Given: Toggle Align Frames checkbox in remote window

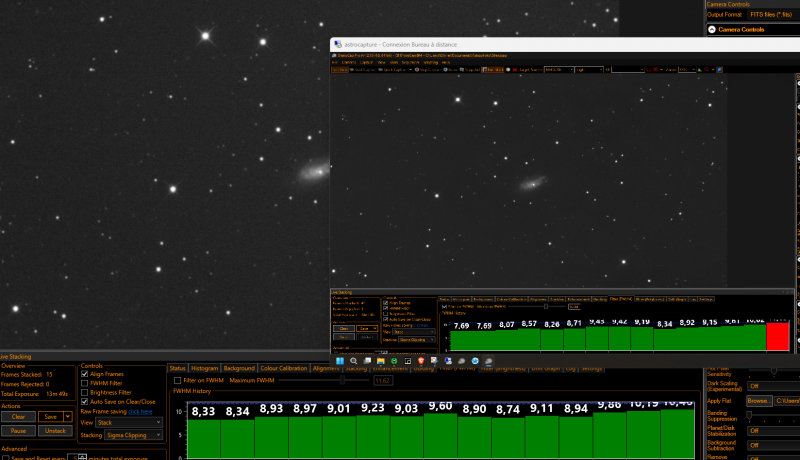Looking at the screenshot, I should coord(386,302).
